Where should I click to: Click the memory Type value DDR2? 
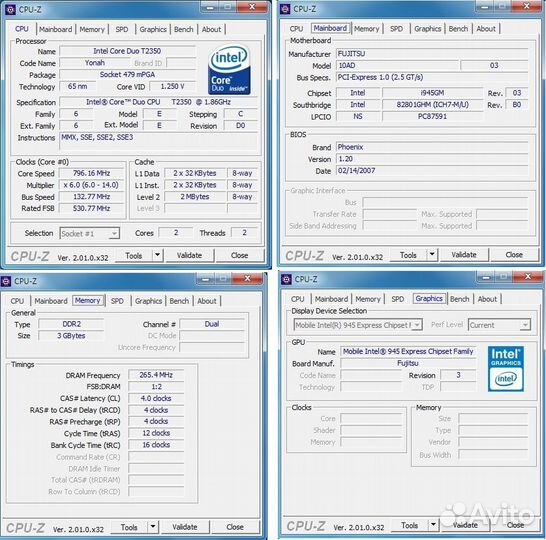(71, 324)
